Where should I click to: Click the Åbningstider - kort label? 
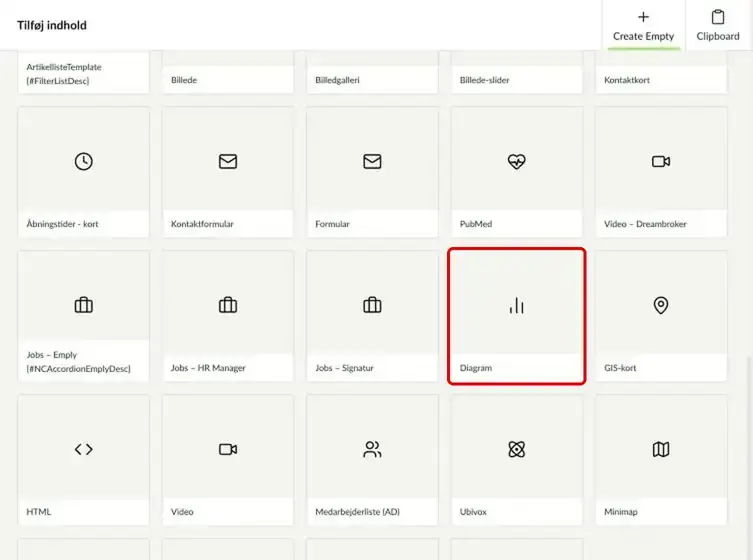62,224
